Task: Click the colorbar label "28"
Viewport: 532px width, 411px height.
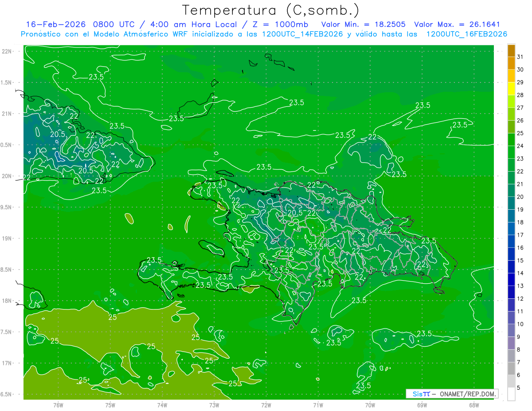Action: pyautogui.click(x=520, y=95)
